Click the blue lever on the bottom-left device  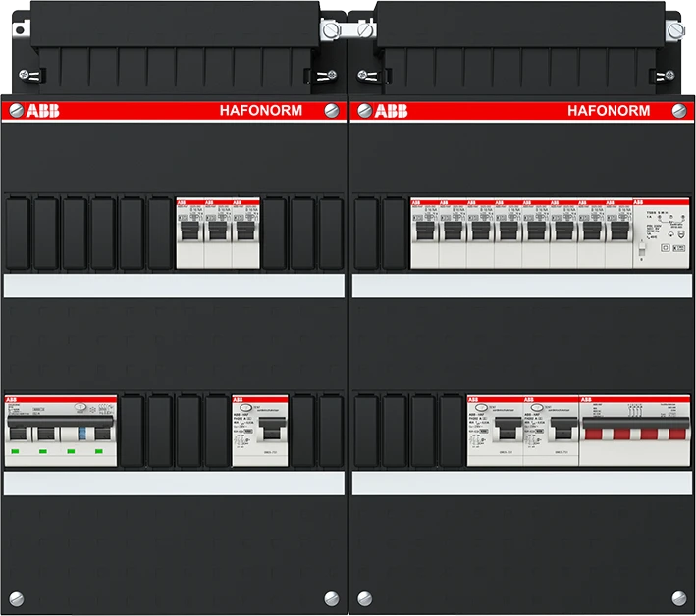(x=83, y=430)
